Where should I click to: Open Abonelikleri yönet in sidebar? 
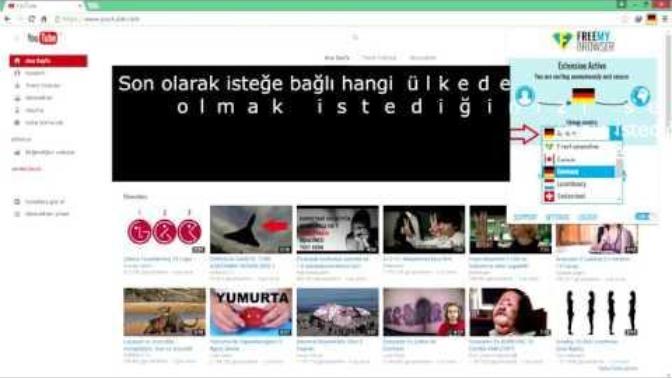[47, 214]
